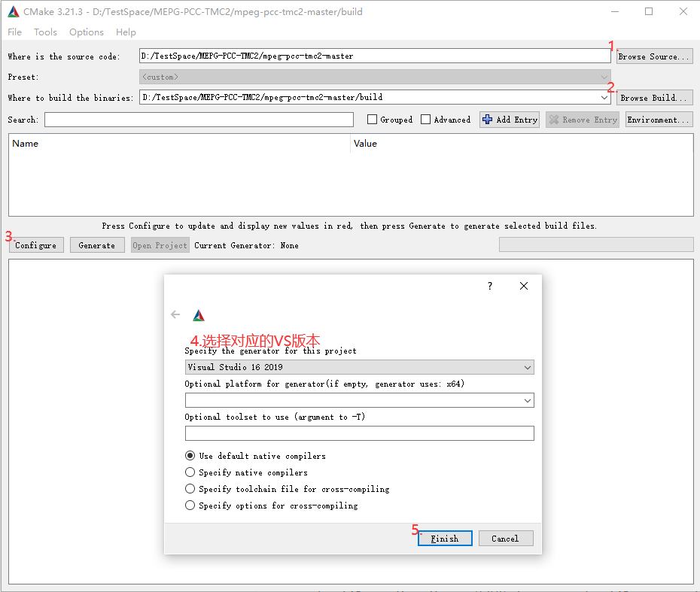Click the optional toolset input field
Viewport: 700px width, 592px height.
point(359,433)
